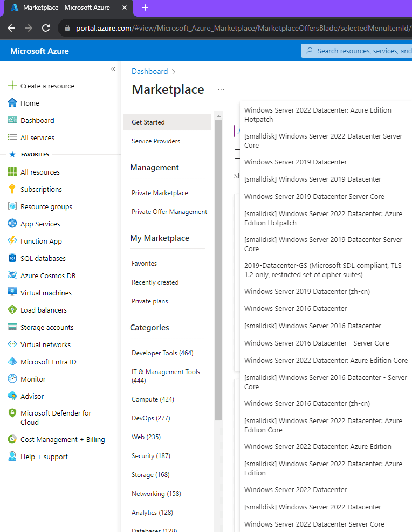Filter by Compute (424) category

(x=153, y=399)
